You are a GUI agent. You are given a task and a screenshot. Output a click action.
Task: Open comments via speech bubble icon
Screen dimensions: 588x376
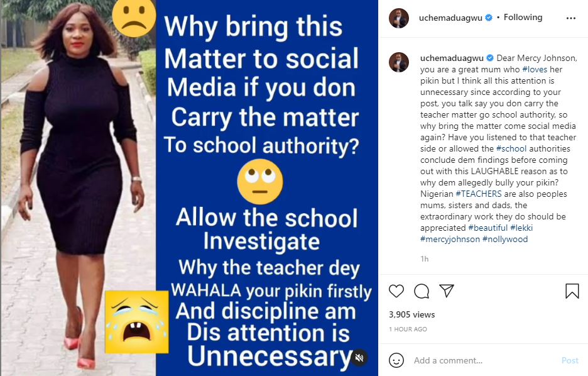(422, 291)
